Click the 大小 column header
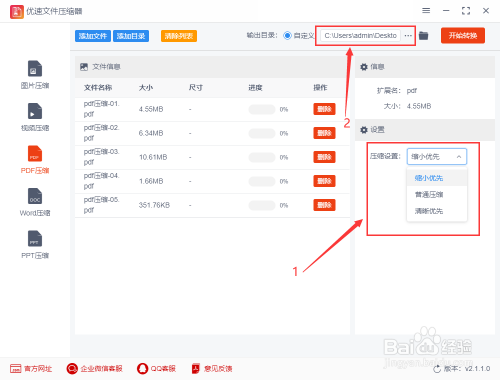 [146, 88]
